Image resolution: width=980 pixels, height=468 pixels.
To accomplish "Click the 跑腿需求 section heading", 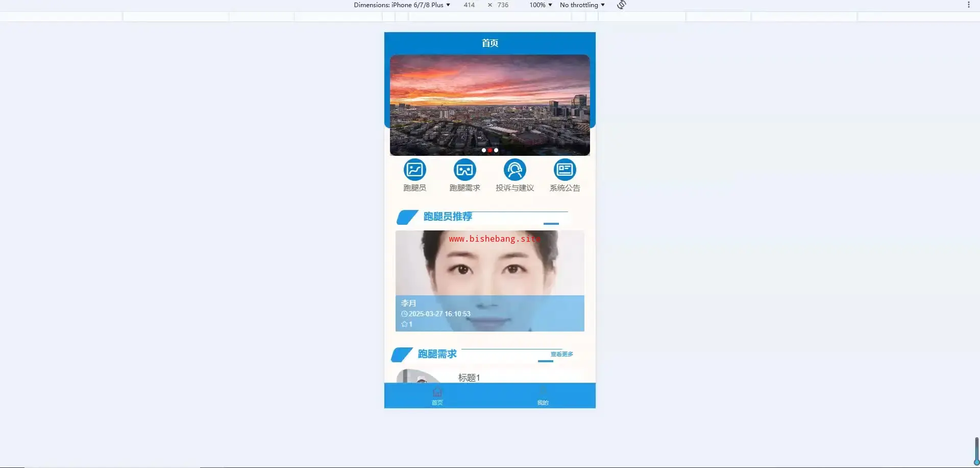I will coord(437,354).
